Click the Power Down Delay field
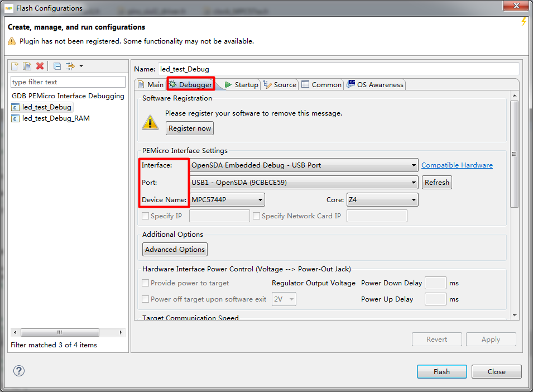Image resolution: width=533 pixels, height=392 pixels. 435,283
